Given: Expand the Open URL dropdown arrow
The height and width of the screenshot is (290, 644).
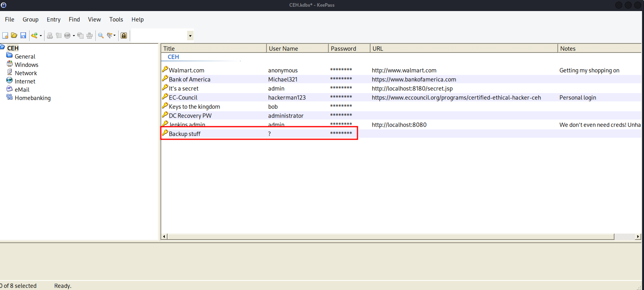Looking at the screenshot, I should [74, 36].
